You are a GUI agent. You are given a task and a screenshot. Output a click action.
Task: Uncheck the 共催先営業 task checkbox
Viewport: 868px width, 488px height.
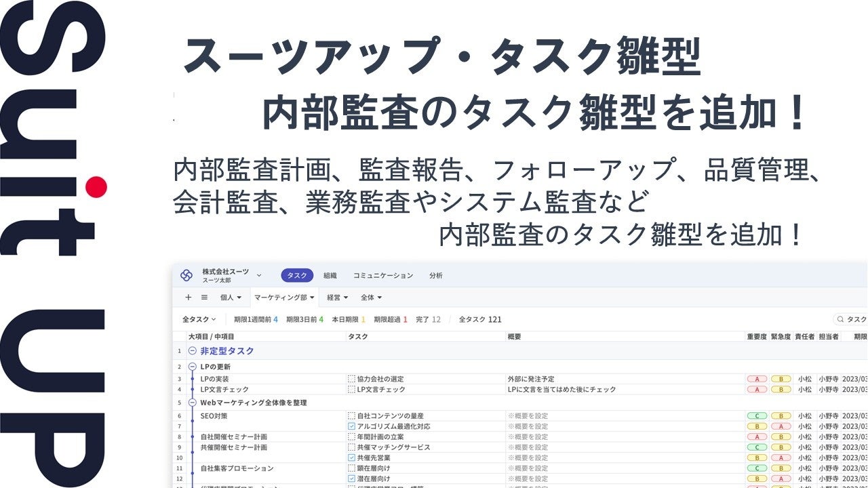(351, 458)
